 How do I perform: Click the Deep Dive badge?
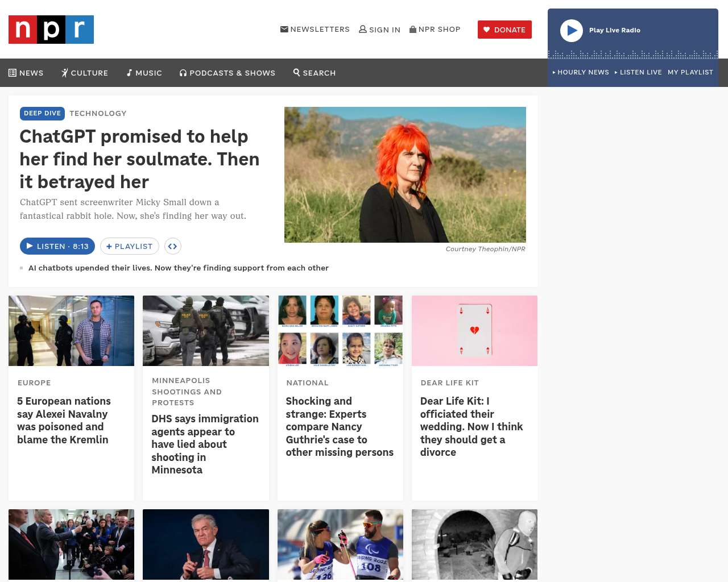(x=42, y=113)
